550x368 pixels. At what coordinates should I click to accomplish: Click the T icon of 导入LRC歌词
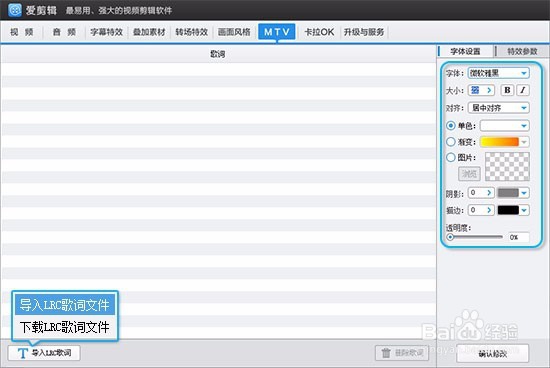click(x=23, y=353)
